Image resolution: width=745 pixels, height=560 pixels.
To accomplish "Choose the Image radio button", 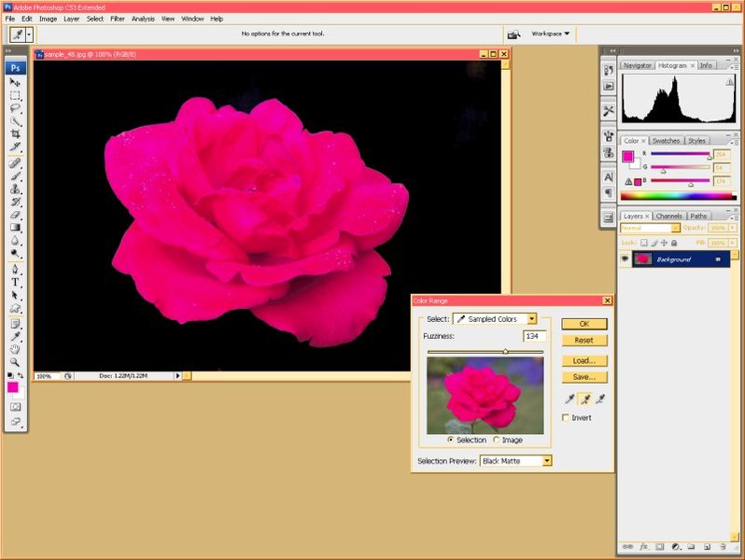I will click(497, 440).
